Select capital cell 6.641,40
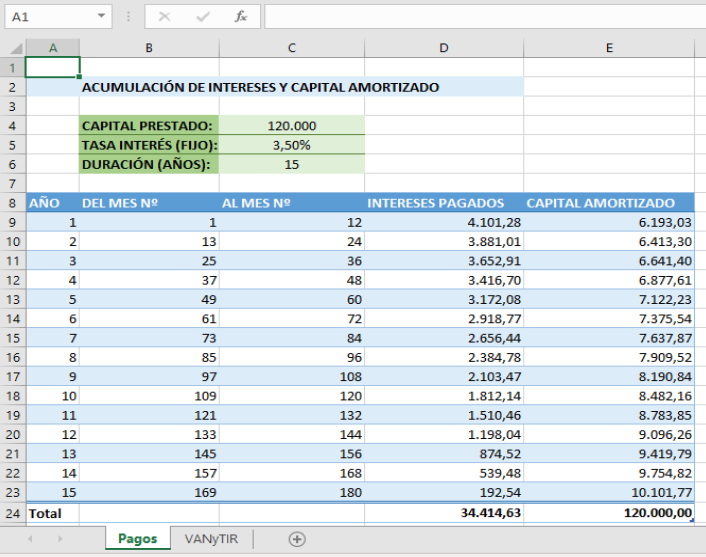 tap(609, 261)
